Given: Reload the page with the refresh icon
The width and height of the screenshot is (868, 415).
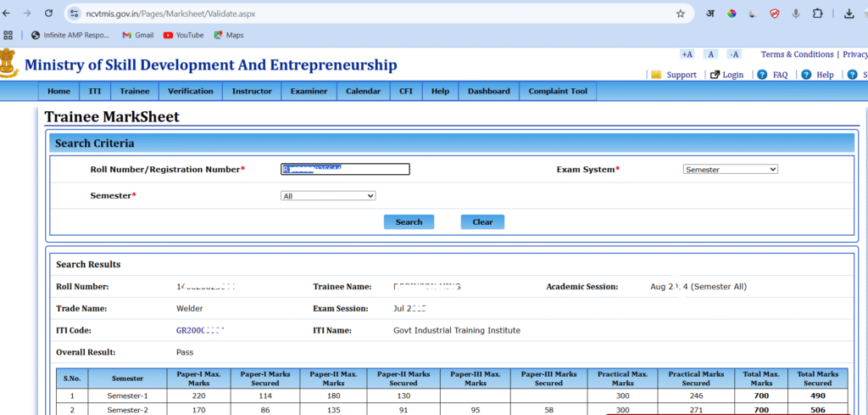Looking at the screenshot, I should coord(48,14).
